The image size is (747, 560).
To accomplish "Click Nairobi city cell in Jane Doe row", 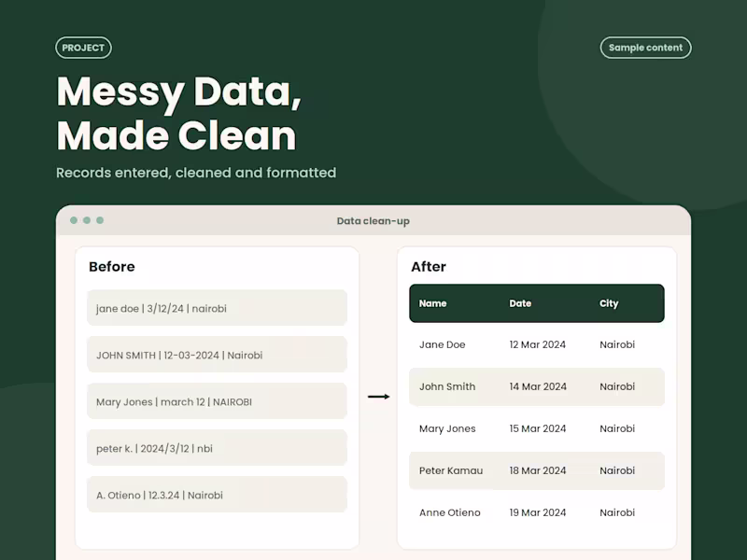I will pyautogui.click(x=617, y=344).
